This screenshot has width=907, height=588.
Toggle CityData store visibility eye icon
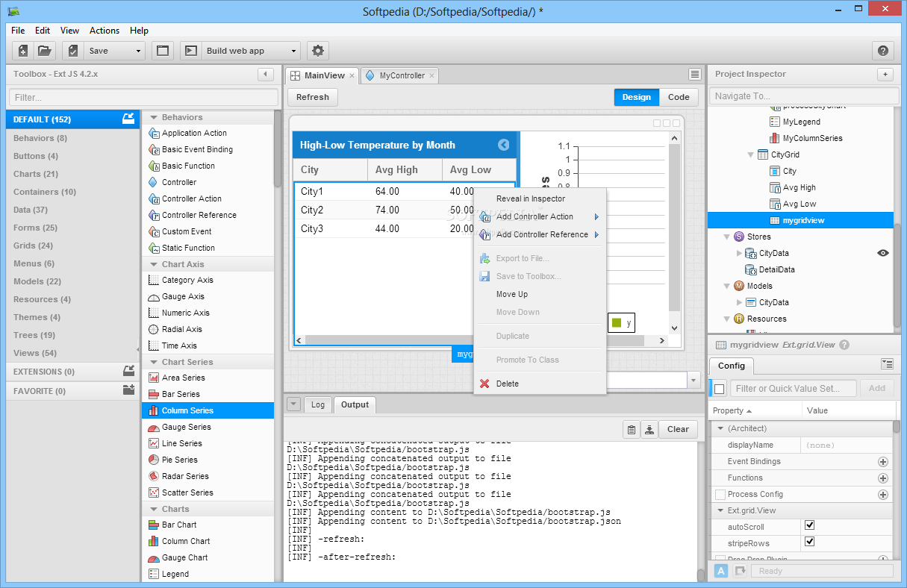click(x=883, y=253)
